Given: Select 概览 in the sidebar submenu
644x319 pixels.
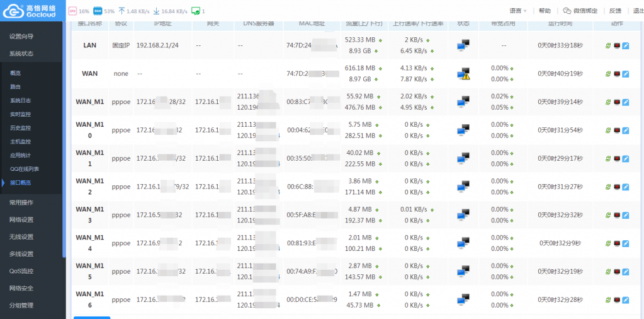Looking at the screenshot, I should tap(15, 73).
